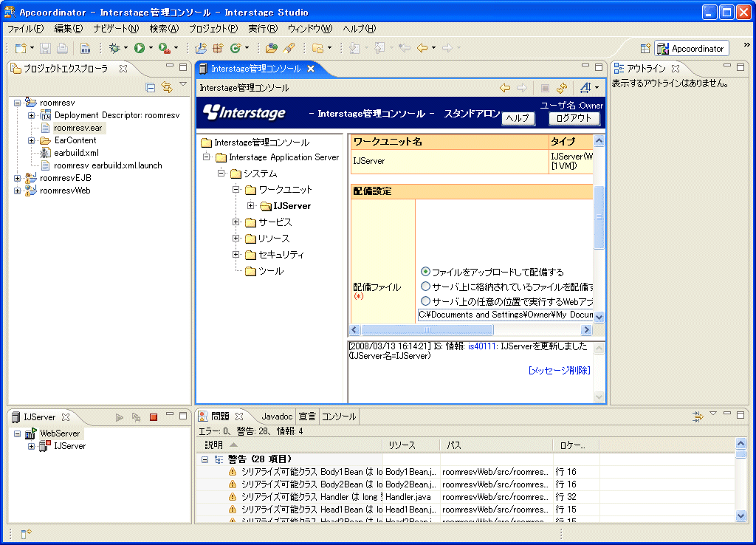
Task: Collapse the WebServer node in IJServer view
Action: (18, 433)
